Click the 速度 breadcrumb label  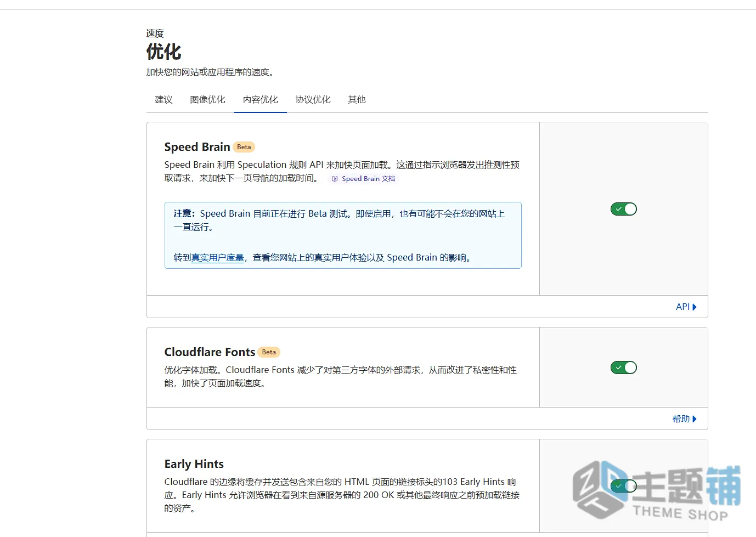(x=155, y=33)
